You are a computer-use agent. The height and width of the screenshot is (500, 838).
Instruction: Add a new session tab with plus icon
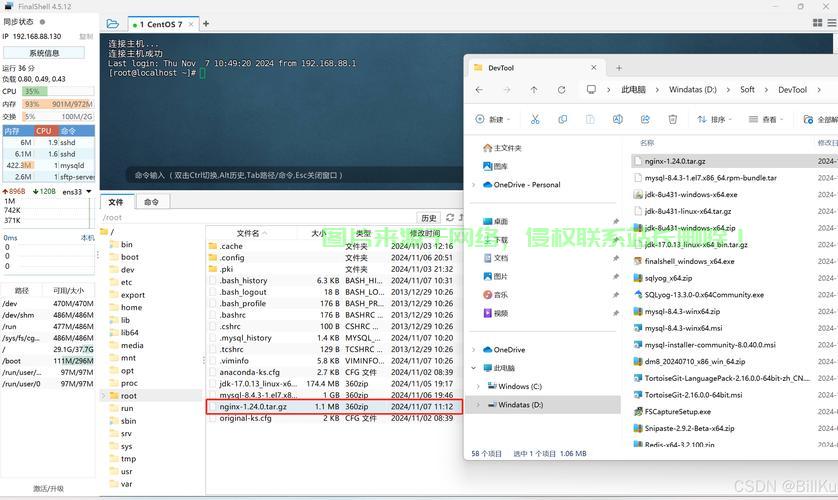pos(206,24)
